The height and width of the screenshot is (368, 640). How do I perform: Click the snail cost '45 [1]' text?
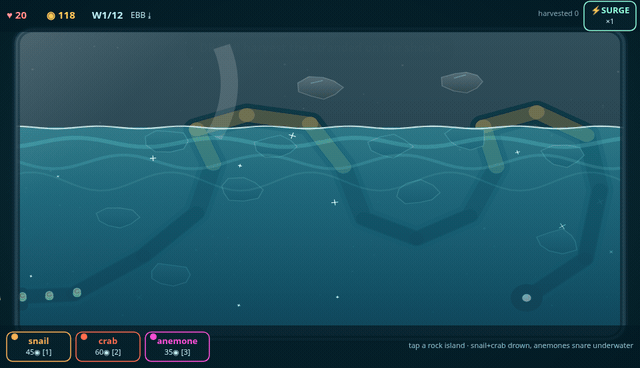39,352
